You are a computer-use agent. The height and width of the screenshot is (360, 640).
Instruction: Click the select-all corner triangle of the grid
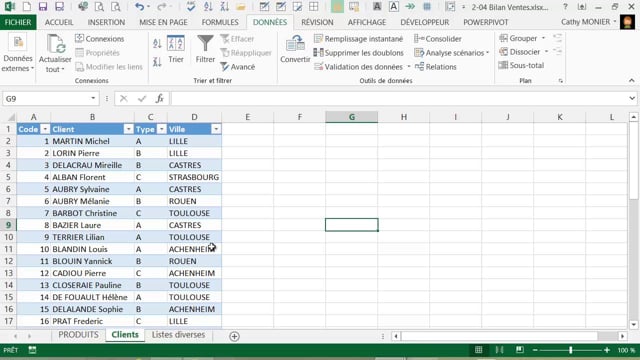[x=11, y=117]
